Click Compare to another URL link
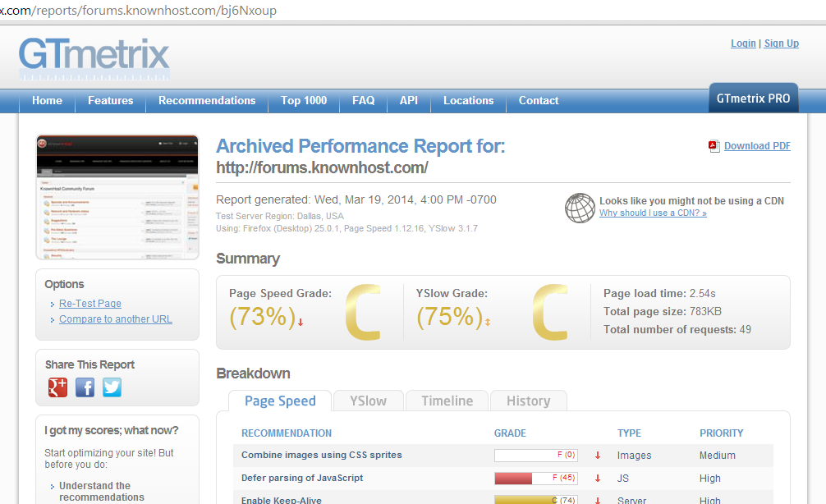Image resolution: width=826 pixels, height=504 pixels. coord(116,319)
